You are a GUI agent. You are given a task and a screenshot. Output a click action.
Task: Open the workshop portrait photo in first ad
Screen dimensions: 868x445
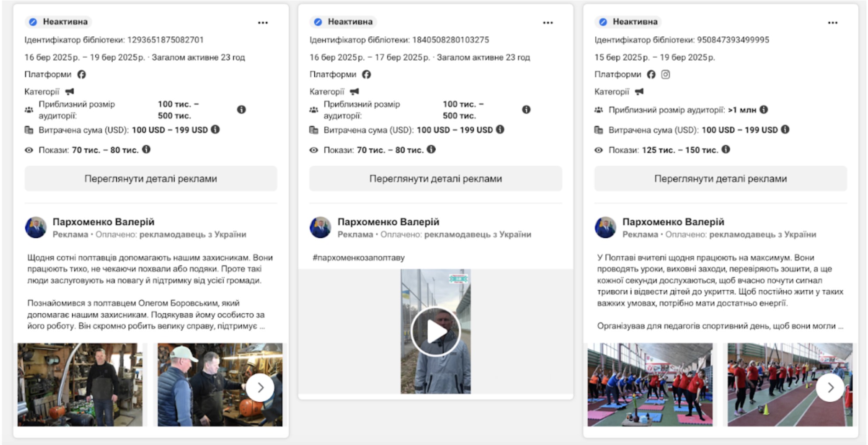[80, 385]
